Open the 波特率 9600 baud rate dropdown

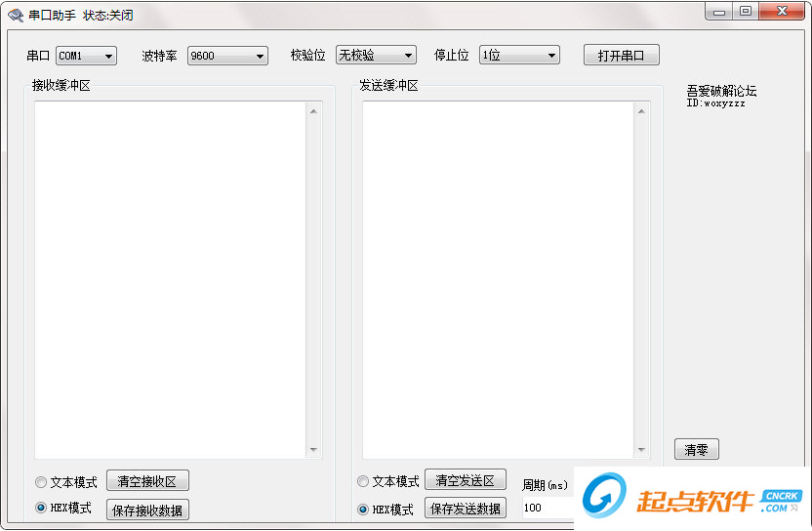[x=227, y=56]
